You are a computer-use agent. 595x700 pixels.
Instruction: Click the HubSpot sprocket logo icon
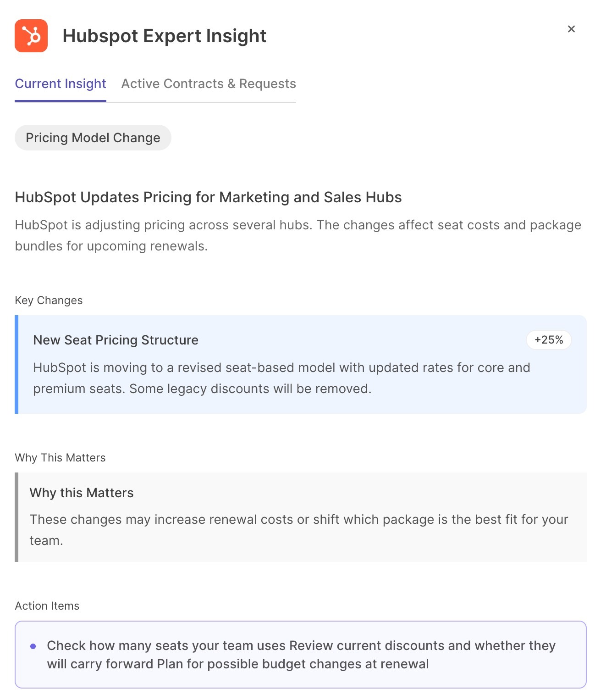(31, 36)
